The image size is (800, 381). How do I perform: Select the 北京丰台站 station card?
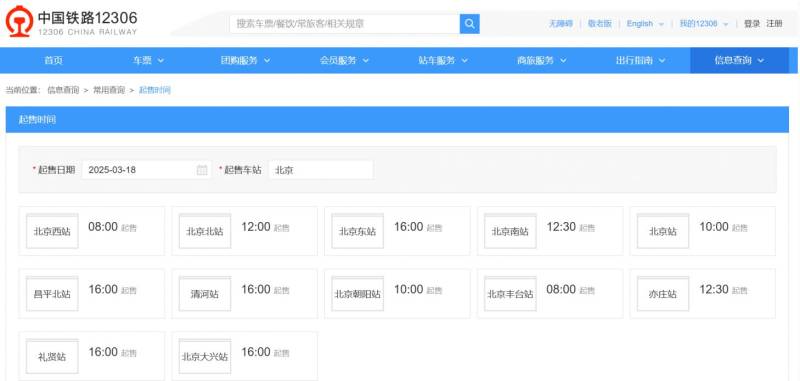(x=550, y=294)
